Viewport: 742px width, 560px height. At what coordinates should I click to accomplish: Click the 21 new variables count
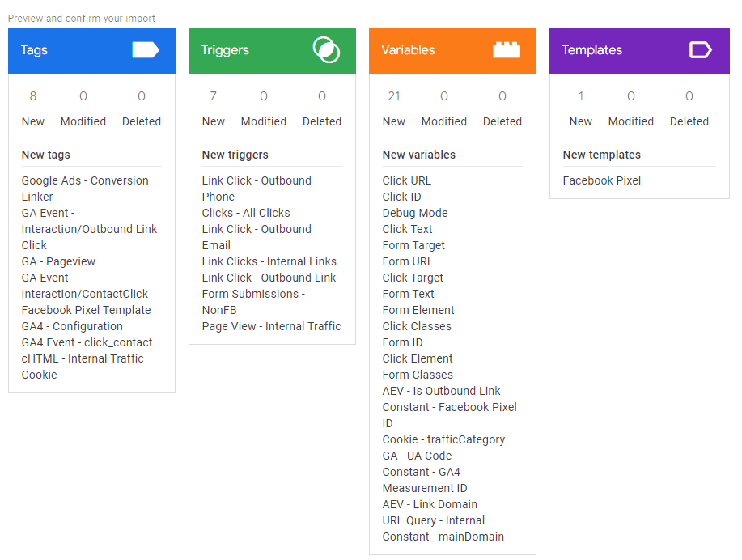[x=394, y=96]
